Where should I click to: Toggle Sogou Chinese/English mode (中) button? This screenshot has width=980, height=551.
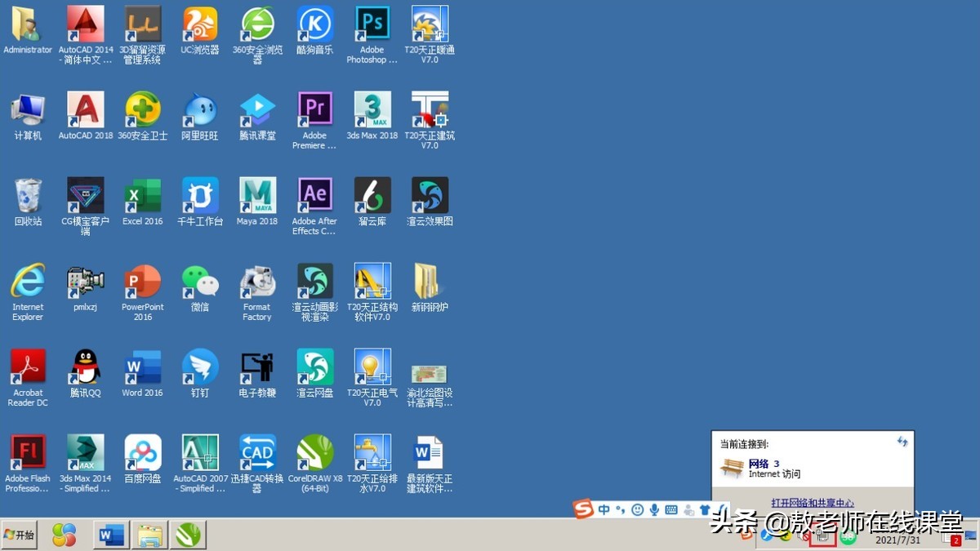[x=604, y=510]
